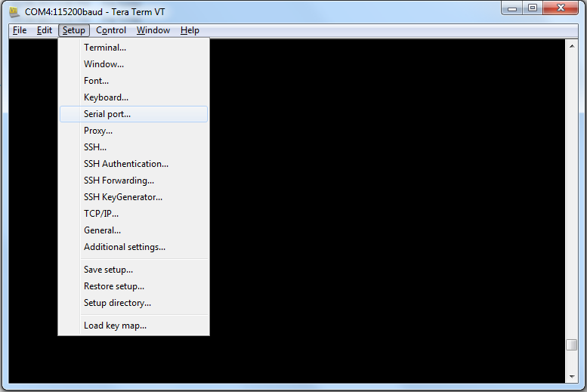The height and width of the screenshot is (392, 587).
Task: Maximize the Tera Term window
Action: [x=533, y=8]
